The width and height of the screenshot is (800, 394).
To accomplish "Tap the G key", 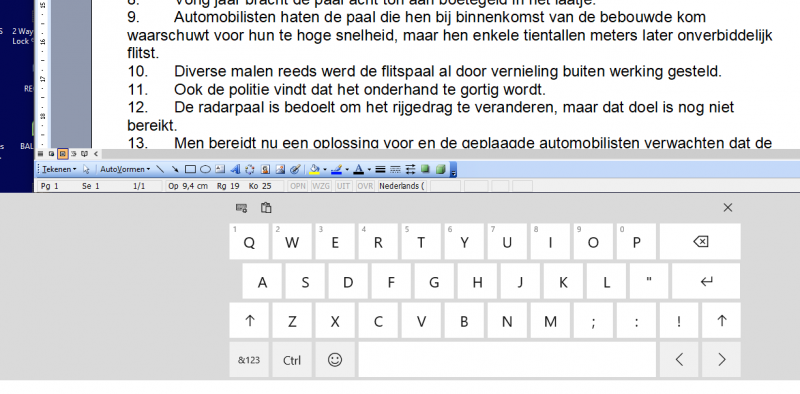I will 434,281.
